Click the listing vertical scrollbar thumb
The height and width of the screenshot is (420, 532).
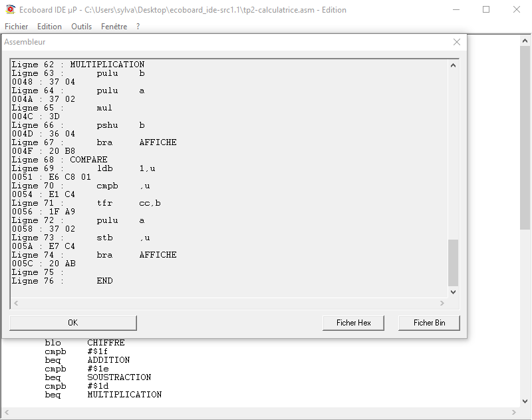click(453, 263)
